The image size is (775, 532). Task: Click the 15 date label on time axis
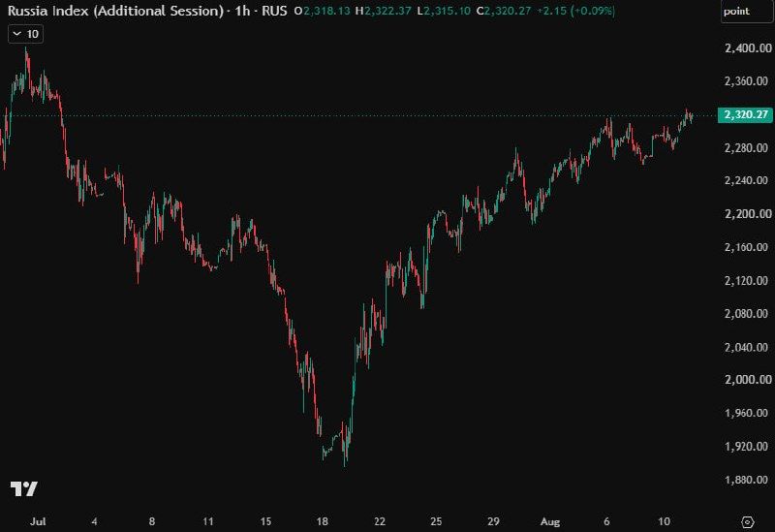(265, 521)
